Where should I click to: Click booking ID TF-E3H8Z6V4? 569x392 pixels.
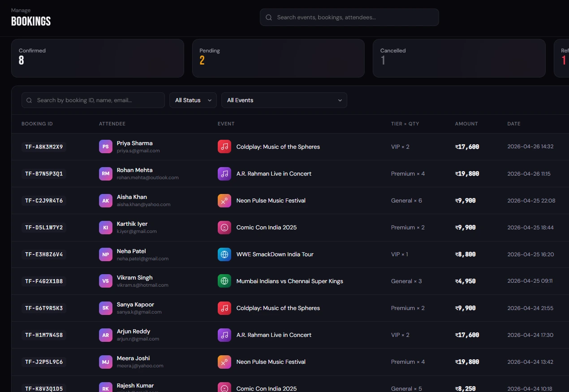coord(44,254)
